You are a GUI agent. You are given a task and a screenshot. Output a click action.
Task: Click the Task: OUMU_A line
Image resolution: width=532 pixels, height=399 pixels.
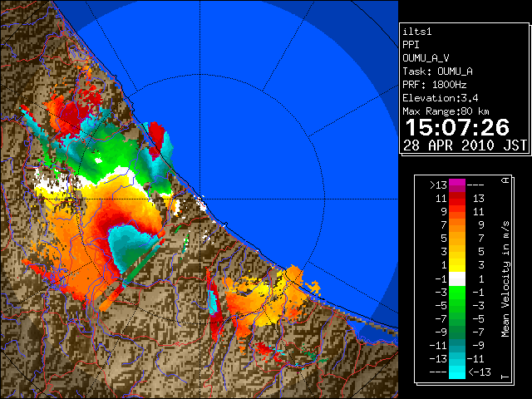[437, 71]
